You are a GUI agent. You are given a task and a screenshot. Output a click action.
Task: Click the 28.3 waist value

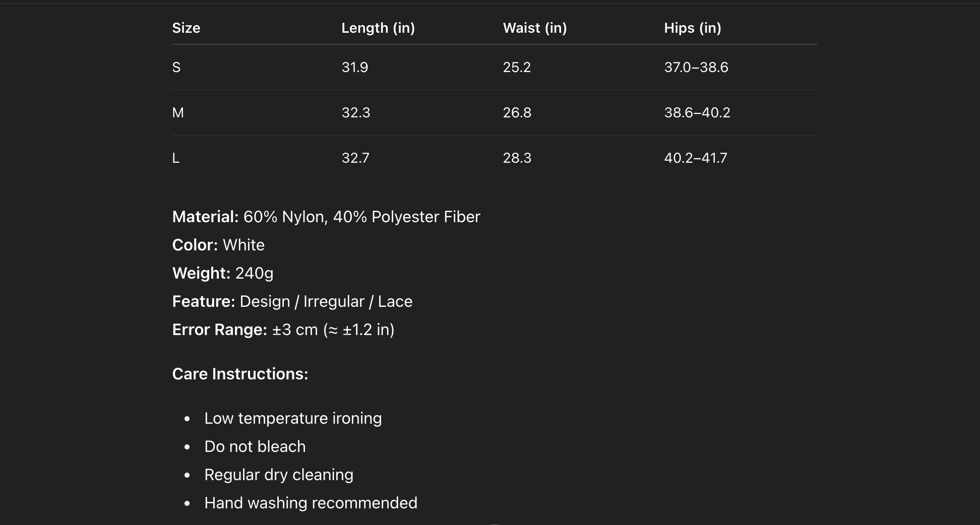(x=517, y=158)
